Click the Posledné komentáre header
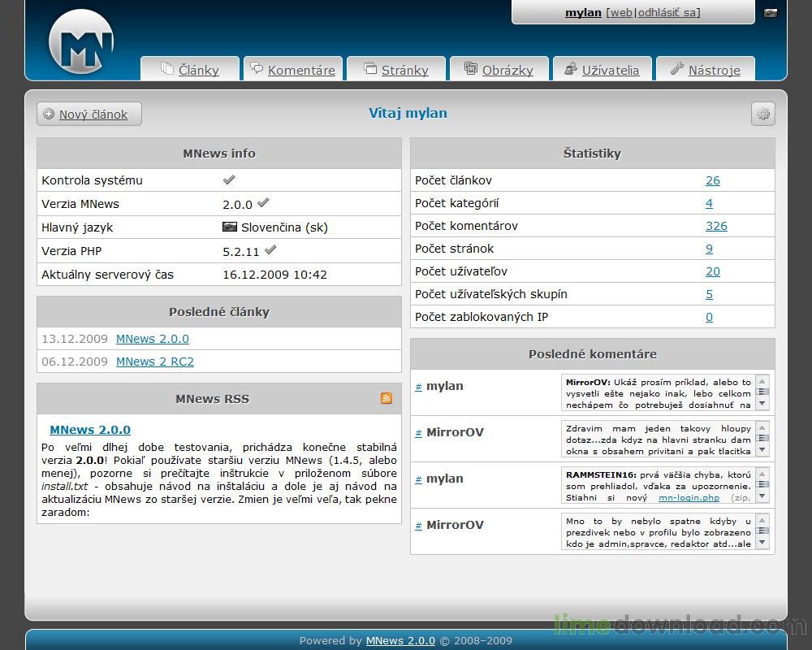812x650 pixels. (x=593, y=354)
